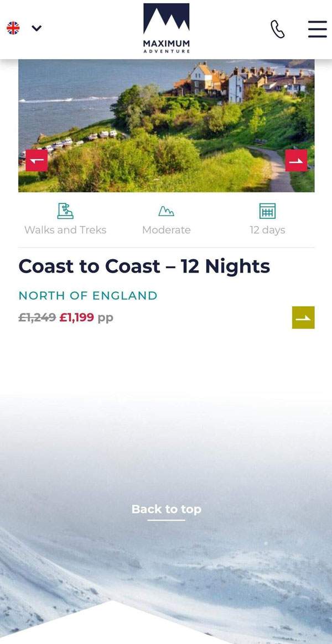Click the North of England region link
The height and width of the screenshot is (644, 332).
pos(88,296)
